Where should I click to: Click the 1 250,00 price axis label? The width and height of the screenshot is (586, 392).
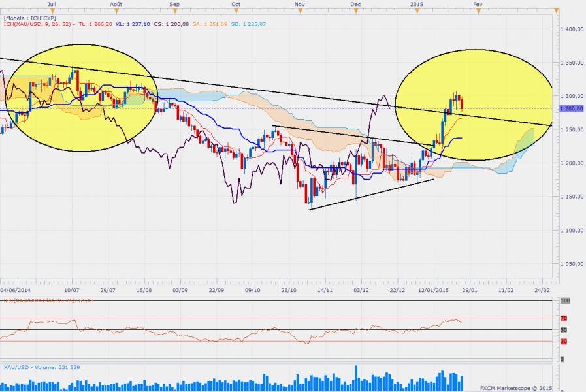572,129
